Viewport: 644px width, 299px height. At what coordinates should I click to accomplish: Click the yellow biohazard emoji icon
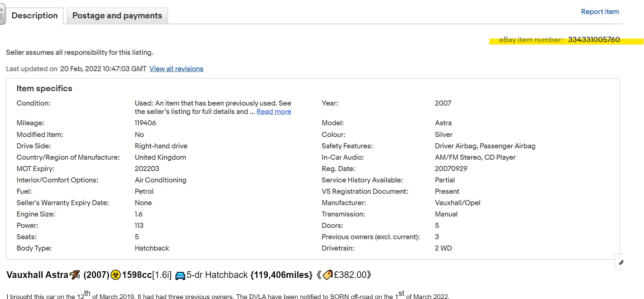pyautogui.click(x=115, y=275)
